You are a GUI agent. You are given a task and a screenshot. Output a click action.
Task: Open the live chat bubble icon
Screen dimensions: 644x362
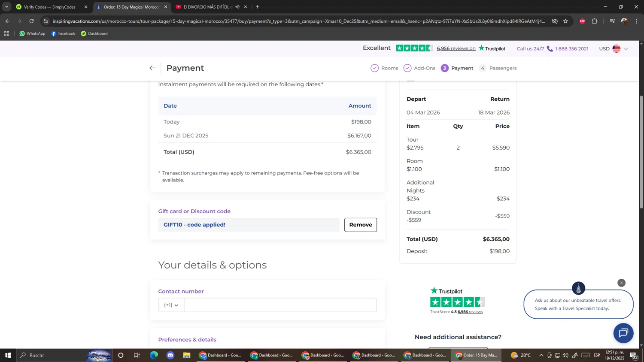coord(623,333)
